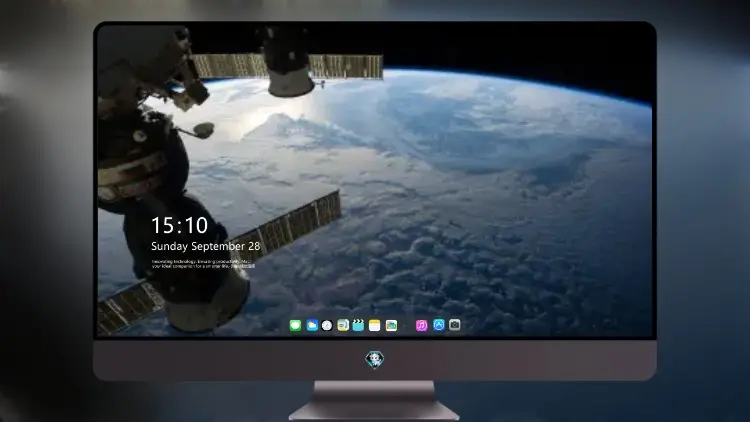
Task: Open the Maps app icon in the dock
Action: pos(343,325)
